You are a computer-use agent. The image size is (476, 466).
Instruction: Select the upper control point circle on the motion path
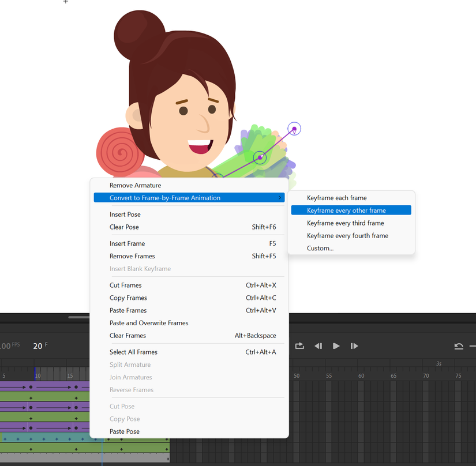coord(294,128)
